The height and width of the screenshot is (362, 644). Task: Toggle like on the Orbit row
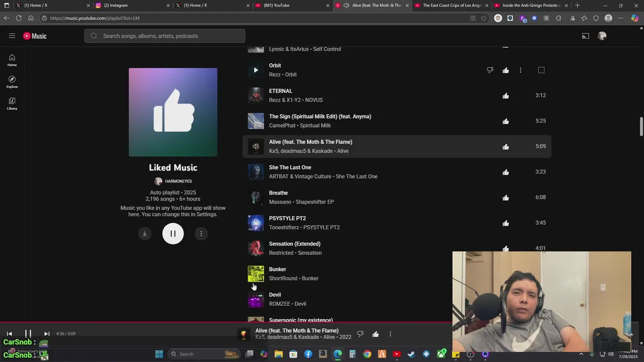[506, 70]
